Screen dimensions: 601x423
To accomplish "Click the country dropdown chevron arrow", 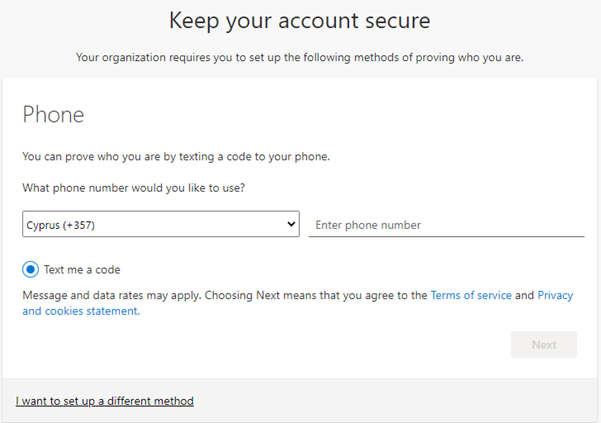I will tap(291, 224).
